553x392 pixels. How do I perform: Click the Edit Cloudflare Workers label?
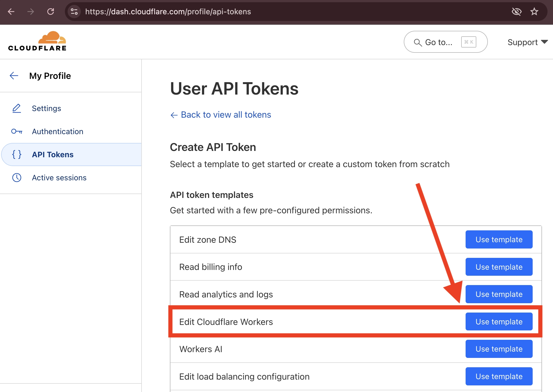point(226,322)
